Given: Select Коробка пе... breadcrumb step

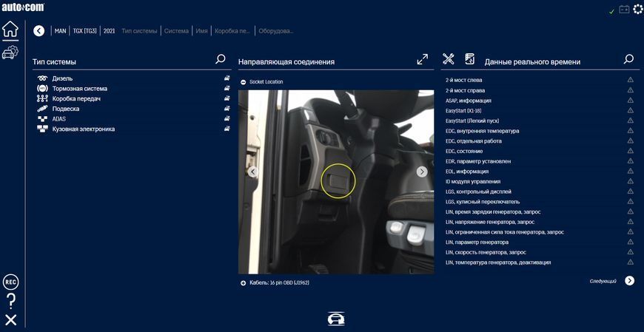Looking at the screenshot, I should pyautogui.click(x=232, y=31).
